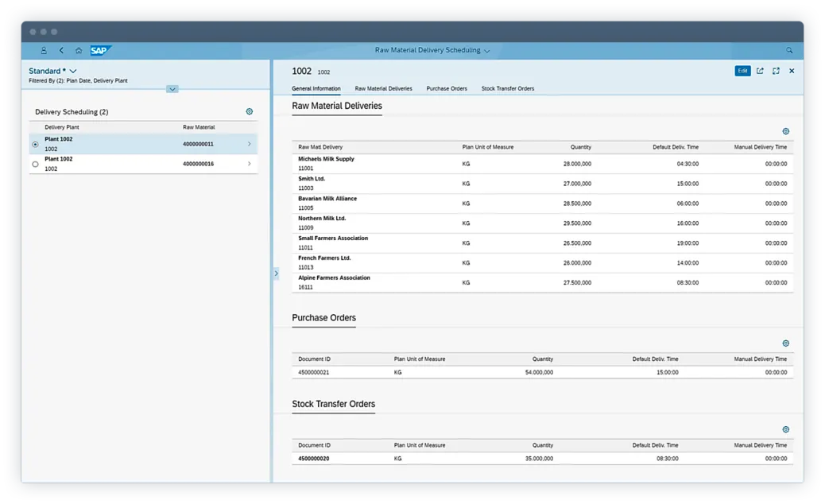This screenshot has height=504, width=825.
Task: Open the Standard view selector dropdown
Action: [x=72, y=70]
